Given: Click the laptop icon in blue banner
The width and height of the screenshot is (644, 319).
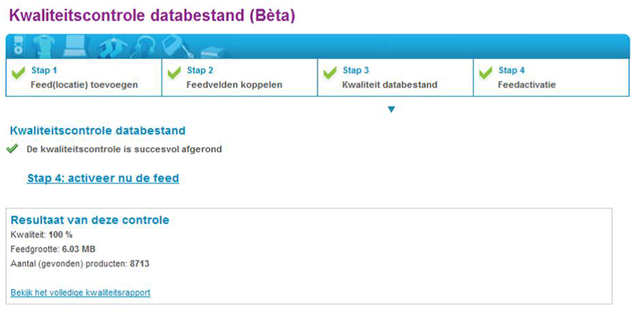Looking at the screenshot, I should click(x=75, y=46).
